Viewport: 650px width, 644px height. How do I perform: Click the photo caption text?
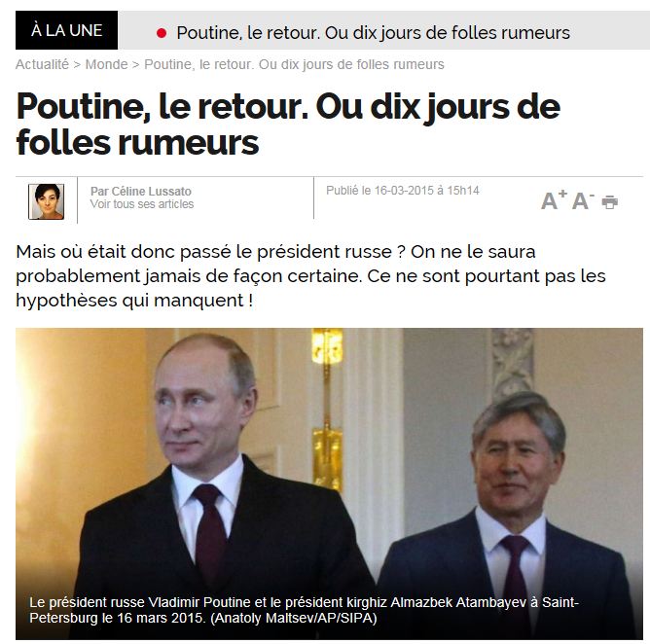tap(304, 610)
